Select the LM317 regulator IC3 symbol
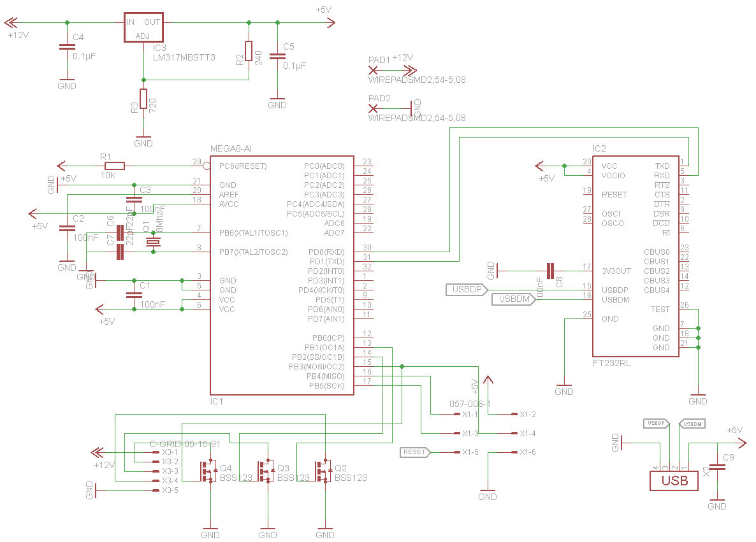756x542 pixels. click(x=143, y=27)
